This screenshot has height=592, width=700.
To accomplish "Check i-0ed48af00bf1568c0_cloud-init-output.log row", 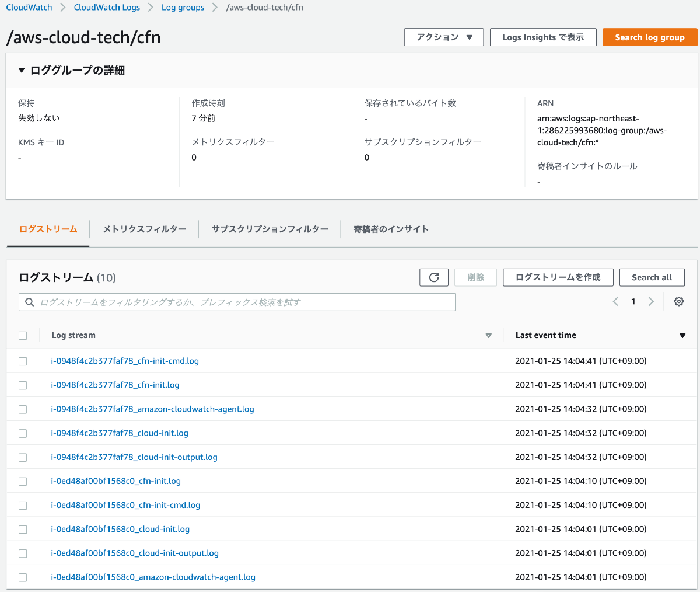I will [x=23, y=553].
